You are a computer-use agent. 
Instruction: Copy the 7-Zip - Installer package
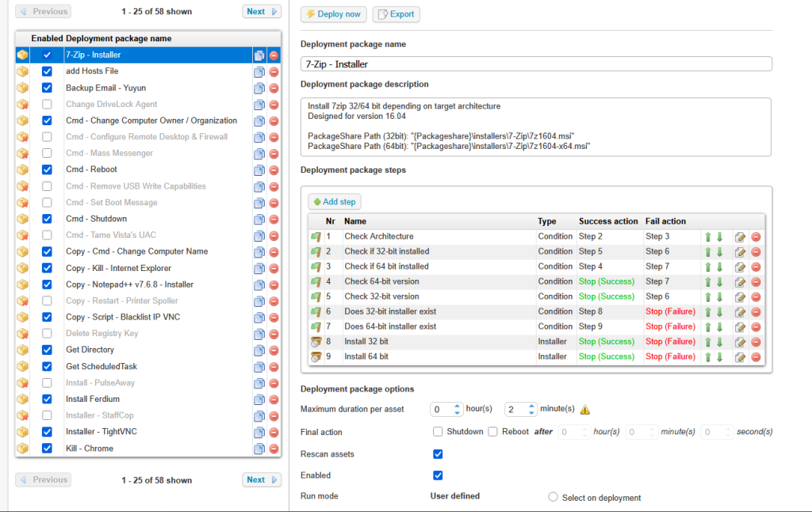point(259,55)
